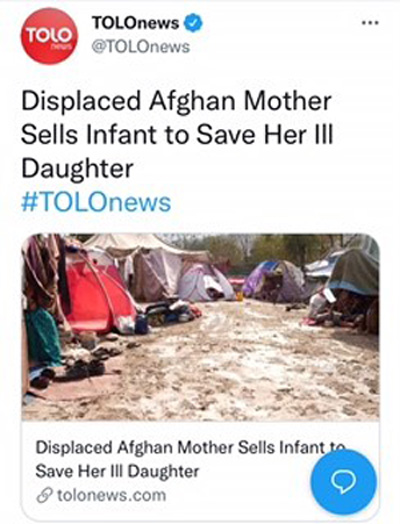This screenshot has height=524, width=400.
Task: Click the white speech bubble glyph in the reply button
Action: click(344, 483)
